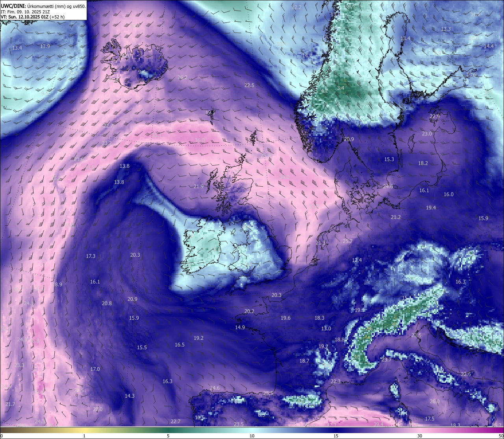
Task: Click the title line 'UWC/DINI: Úrkomumætti (mm) og uv850.'
Action: [x=43, y=6]
